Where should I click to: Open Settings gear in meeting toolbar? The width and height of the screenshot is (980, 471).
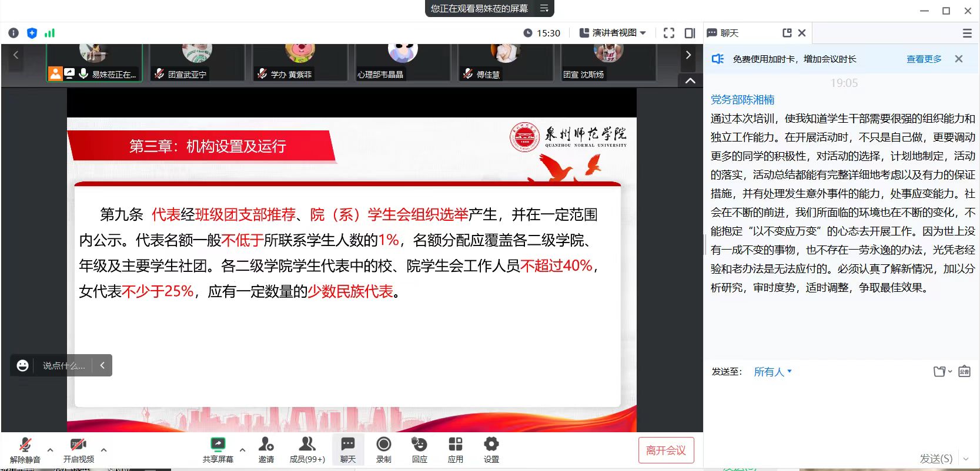(x=491, y=449)
